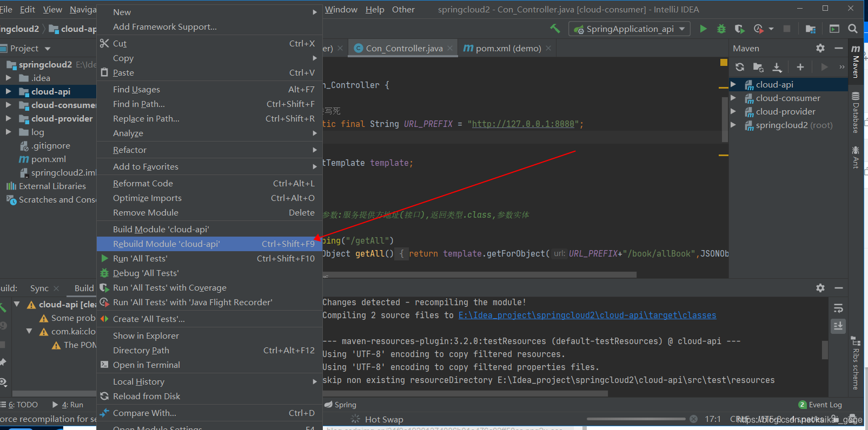Screen dimensions: 868x430
Task: Open target\classes path link in output
Action: point(587,315)
